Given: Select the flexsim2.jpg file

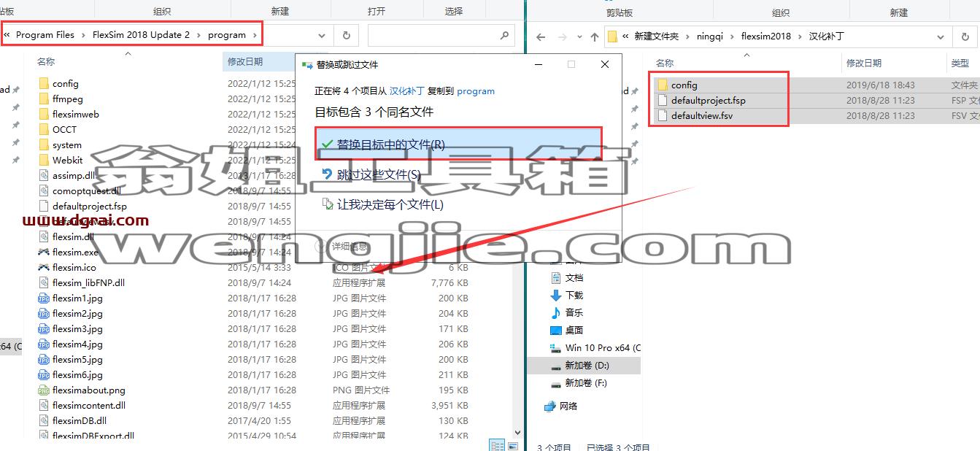Looking at the screenshot, I should [x=77, y=313].
